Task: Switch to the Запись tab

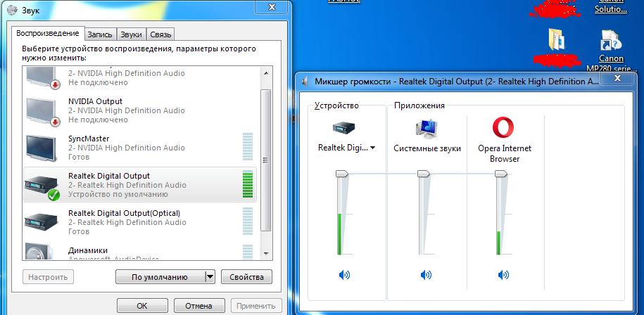Action: point(100,34)
